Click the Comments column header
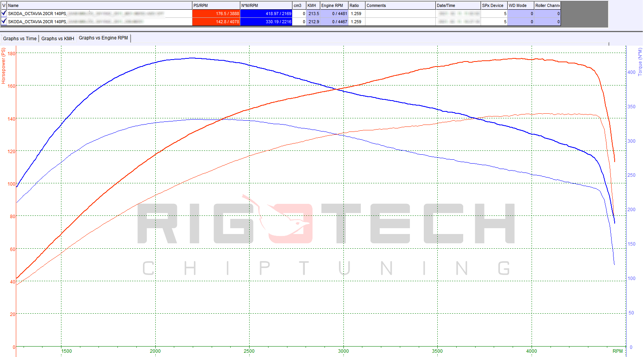644x357 pixels. [400, 5]
